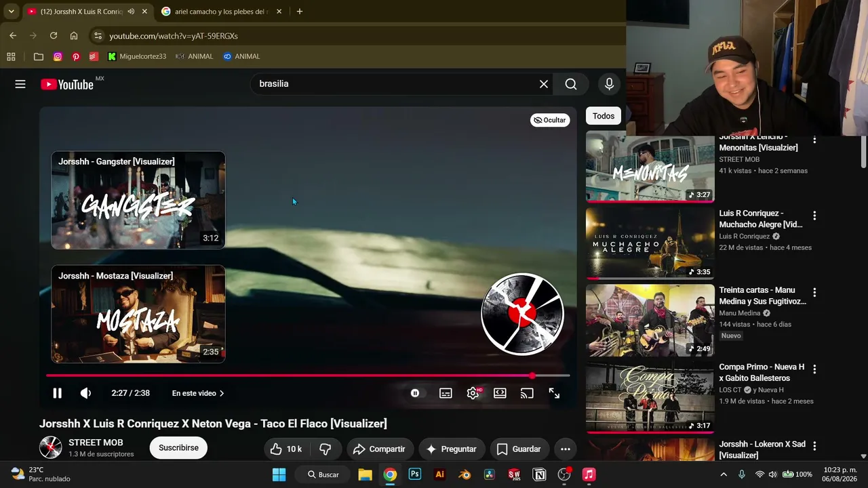View site information icon in address bar
Viewport: 868px width, 488px height.
[98, 36]
